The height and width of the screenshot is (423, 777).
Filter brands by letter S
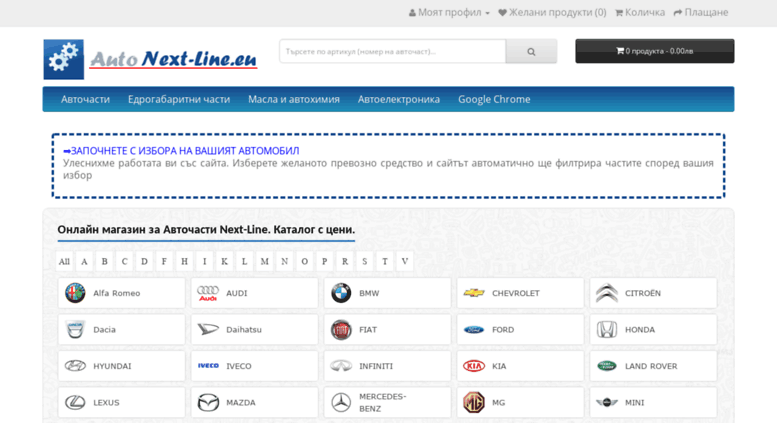tap(365, 262)
